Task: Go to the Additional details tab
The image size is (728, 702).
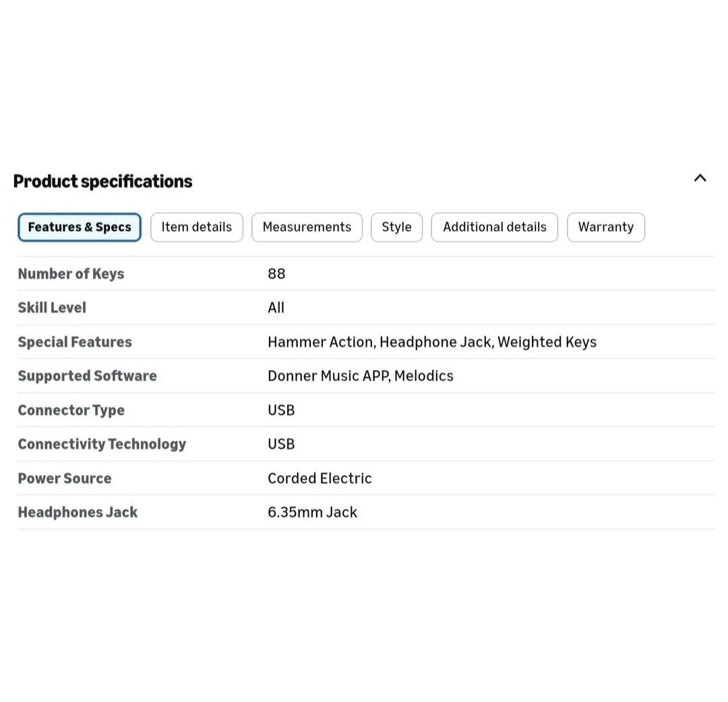Action: 494,227
